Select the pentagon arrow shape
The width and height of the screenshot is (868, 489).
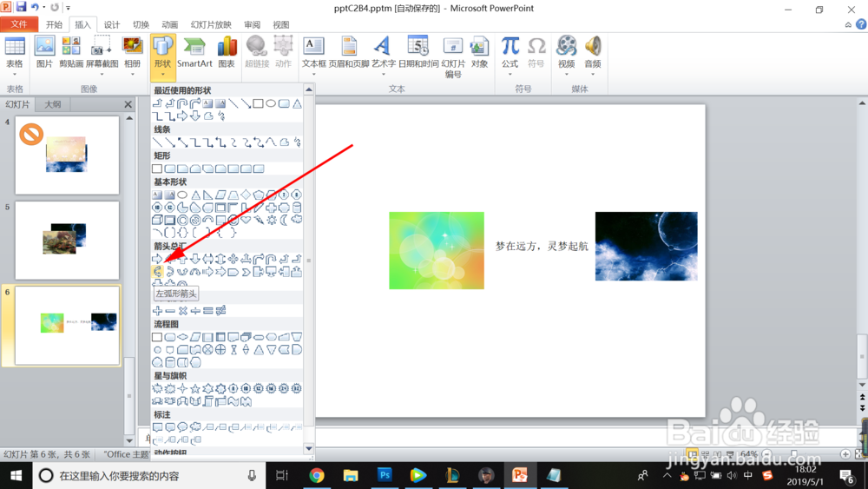tap(233, 271)
